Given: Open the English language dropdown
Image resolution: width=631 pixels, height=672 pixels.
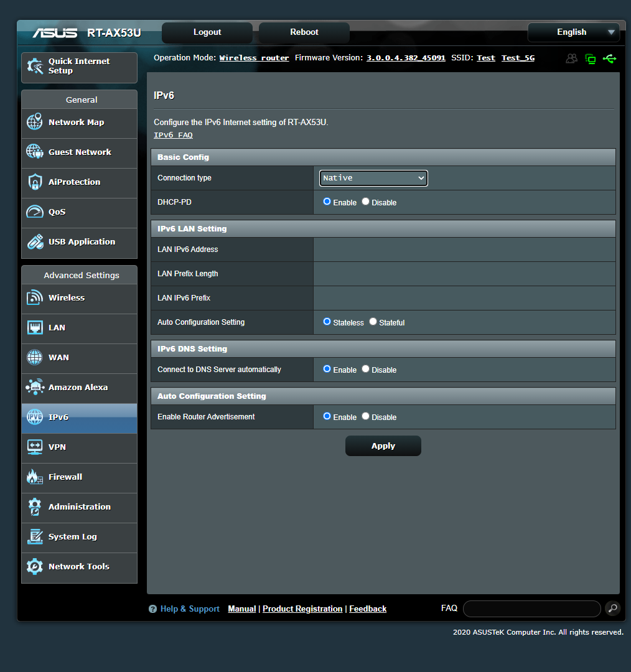Looking at the screenshot, I should (574, 32).
